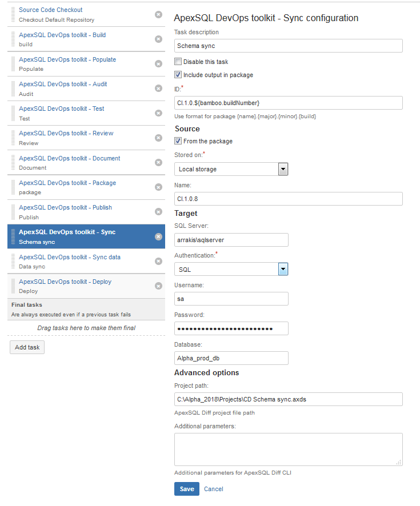Open the Stored on Local storage dropdown

point(231,169)
